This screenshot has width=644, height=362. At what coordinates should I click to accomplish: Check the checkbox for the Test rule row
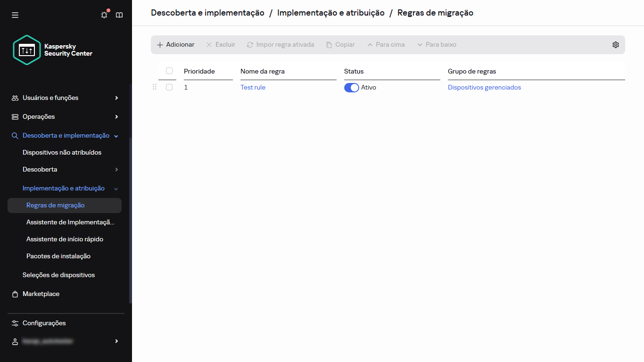pyautogui.click(x=169, y=87)
